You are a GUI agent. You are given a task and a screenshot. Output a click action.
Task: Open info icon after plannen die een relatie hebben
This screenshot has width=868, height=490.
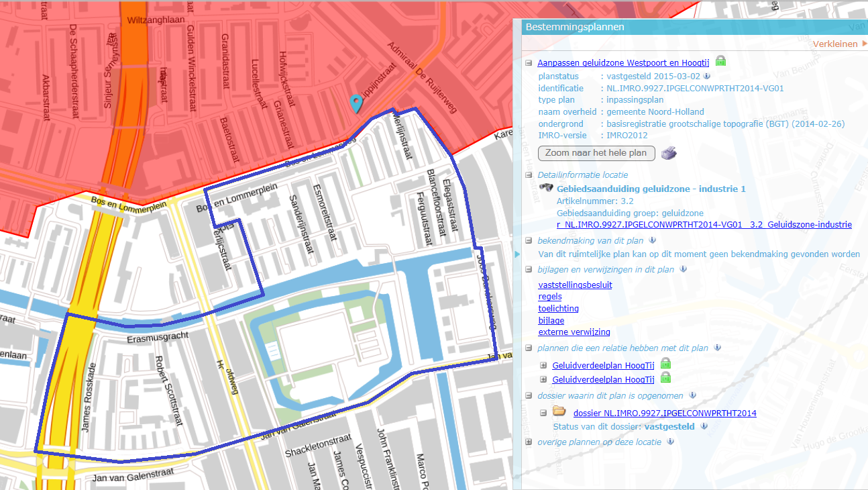(x=717, y=348)
